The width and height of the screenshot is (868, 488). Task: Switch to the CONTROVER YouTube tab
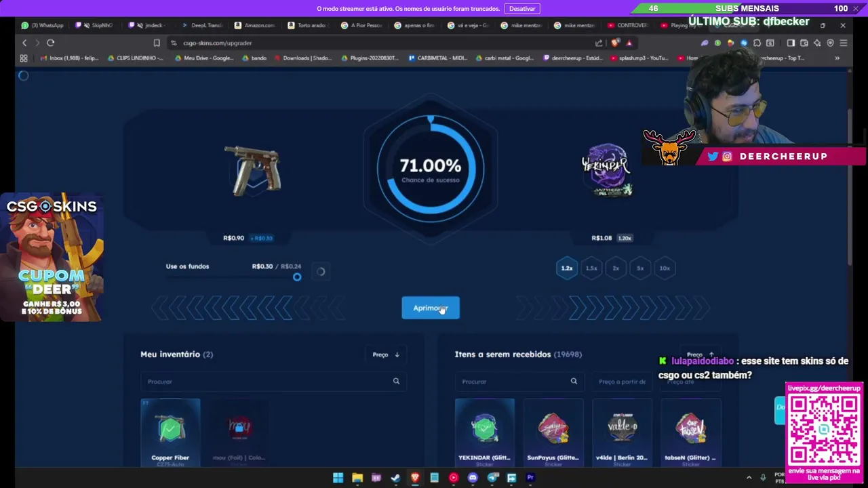628,25
